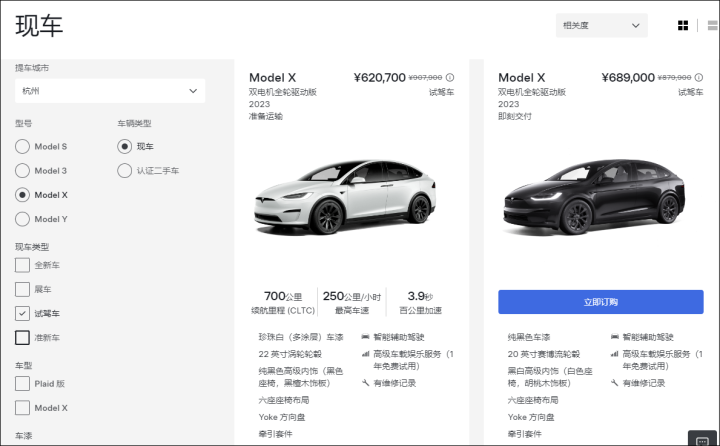Click driver-assist car icon on black car

615,337
